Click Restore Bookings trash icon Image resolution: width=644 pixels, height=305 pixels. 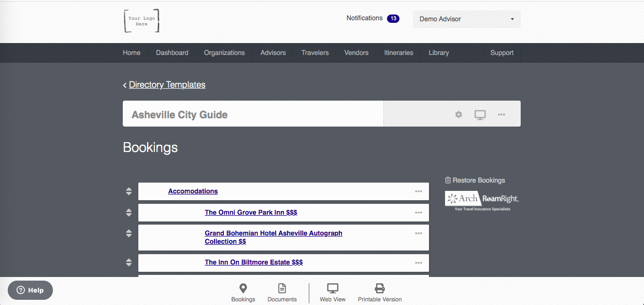(x=448, y=181)
